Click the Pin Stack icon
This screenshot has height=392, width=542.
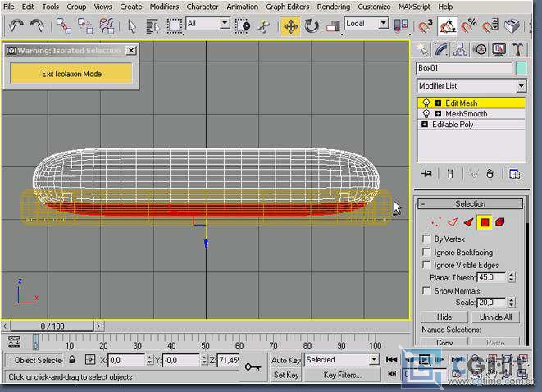(426, 173)
